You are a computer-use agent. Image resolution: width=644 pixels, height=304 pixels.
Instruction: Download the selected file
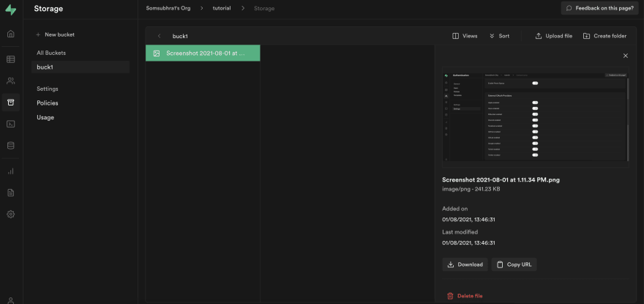[465, 264]
